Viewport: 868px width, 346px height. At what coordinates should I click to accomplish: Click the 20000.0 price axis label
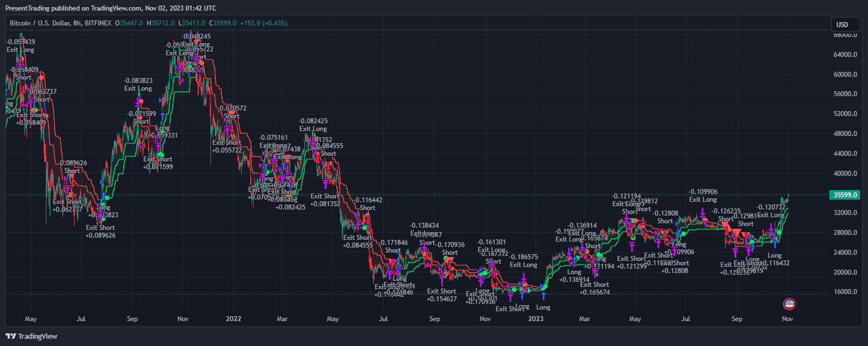(845, 272)
